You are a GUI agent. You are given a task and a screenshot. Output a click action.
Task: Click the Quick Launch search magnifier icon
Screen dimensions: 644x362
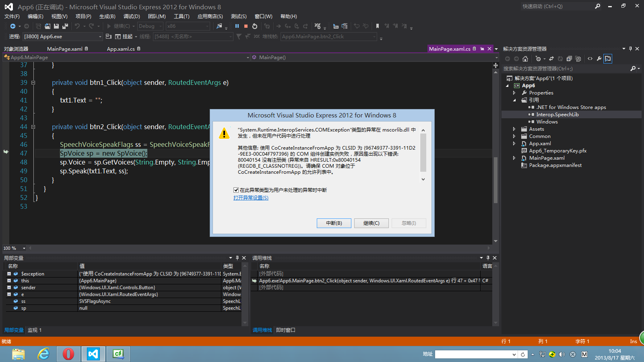598,6
